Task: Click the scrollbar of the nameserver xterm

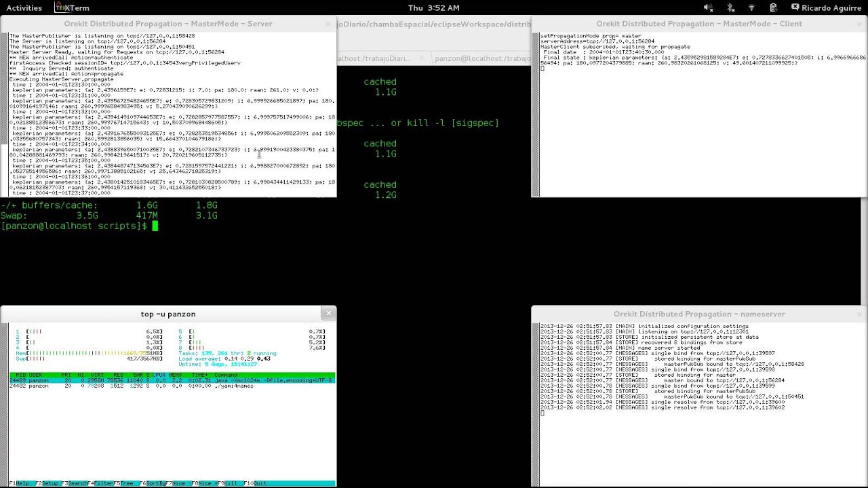Action: (x=536, y=405)
